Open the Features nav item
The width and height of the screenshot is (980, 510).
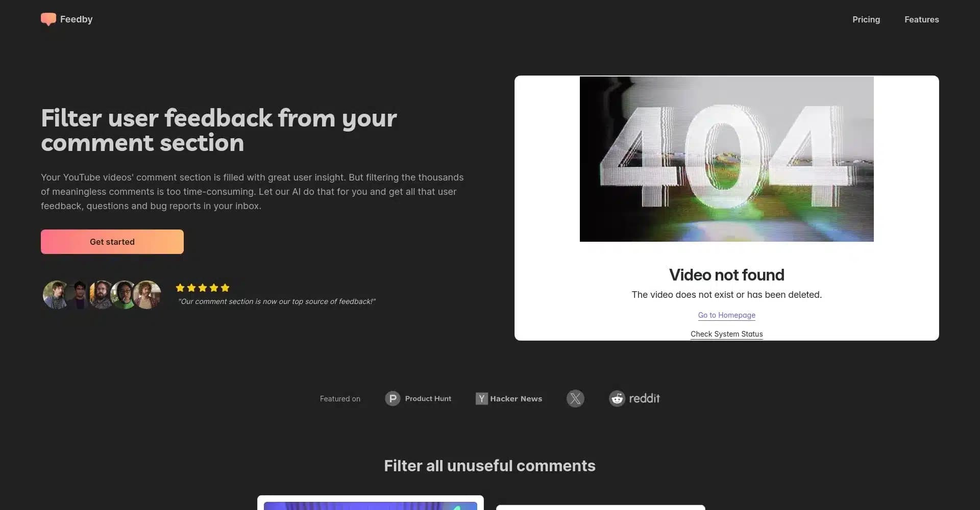921,19
